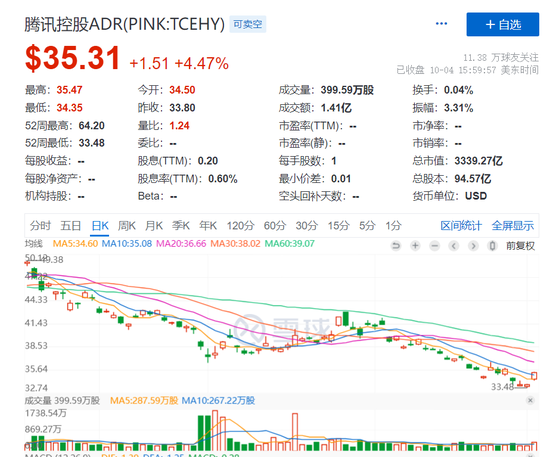The height and width of the screenshot is (457, 550).
Task: Click the 成交额 value 1.41亿
Action: click(336, 108)
